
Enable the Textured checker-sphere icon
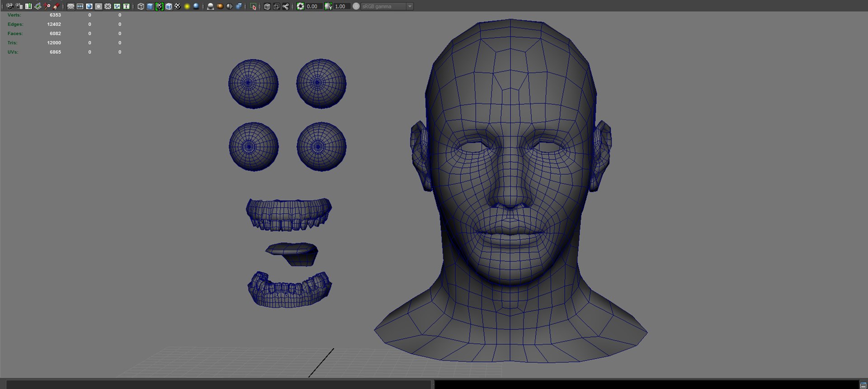(x=178, y=6)
